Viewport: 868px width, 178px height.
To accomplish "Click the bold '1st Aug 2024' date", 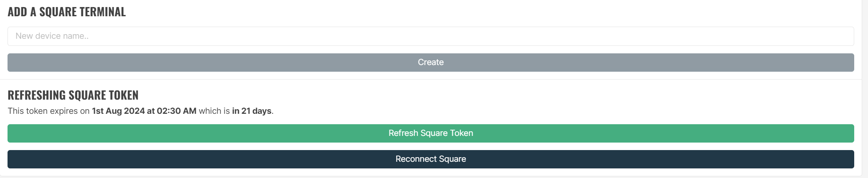I will click(x=118, y=111).
